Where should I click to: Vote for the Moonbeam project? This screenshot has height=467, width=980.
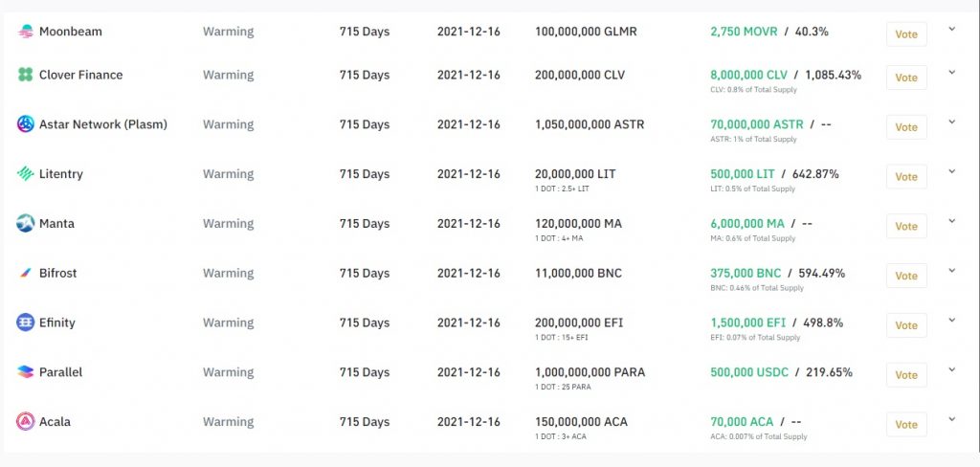click(905, 34)
